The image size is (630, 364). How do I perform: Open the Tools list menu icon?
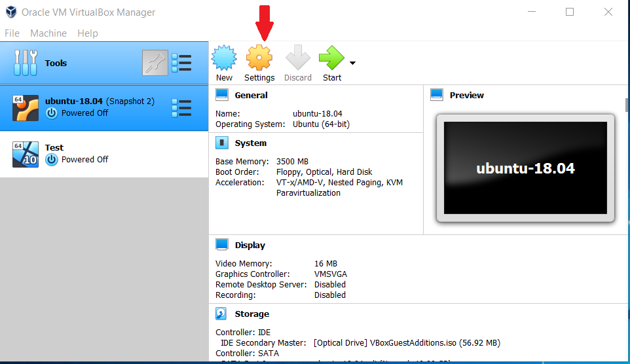pyautogui.click(x=181, y=63)
